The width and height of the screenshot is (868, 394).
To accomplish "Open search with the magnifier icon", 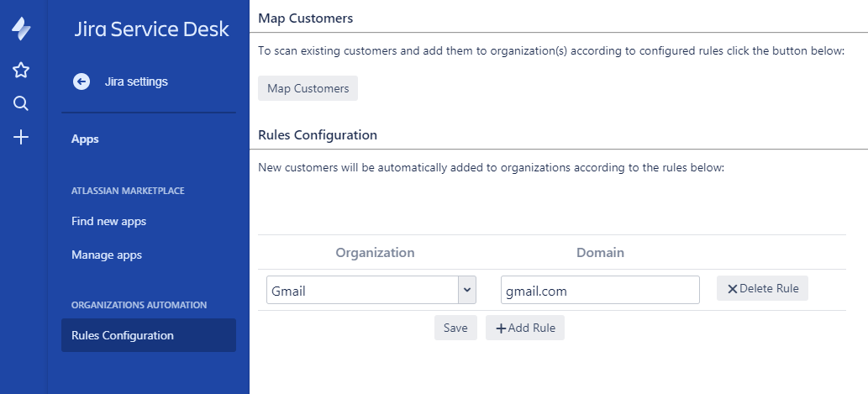I will [22, 103].
